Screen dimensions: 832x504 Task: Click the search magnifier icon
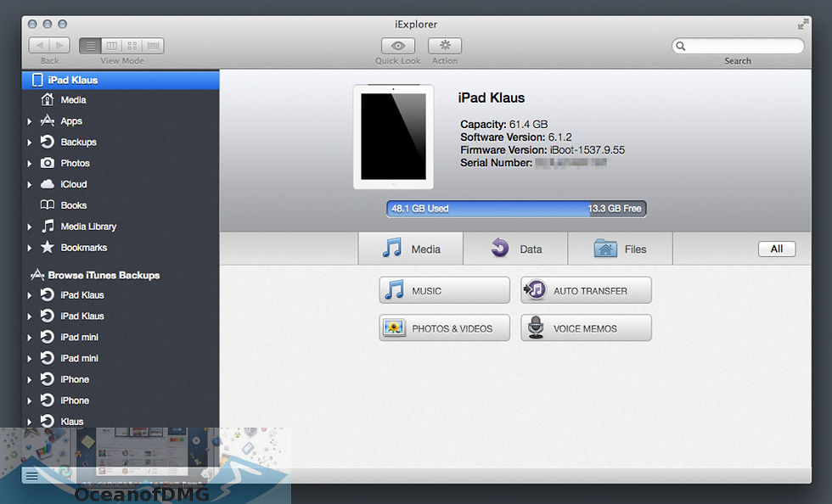(681, 46)
